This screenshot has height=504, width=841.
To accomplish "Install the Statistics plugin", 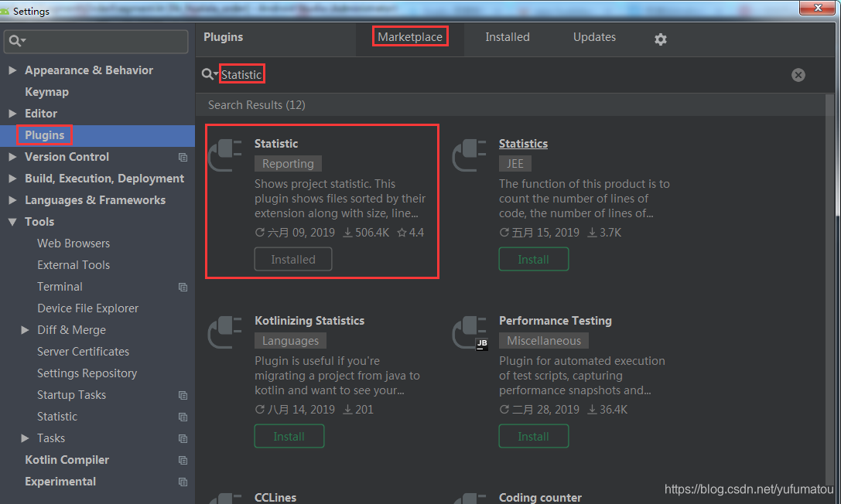I will pyautogui.click(x=534, y=259).
